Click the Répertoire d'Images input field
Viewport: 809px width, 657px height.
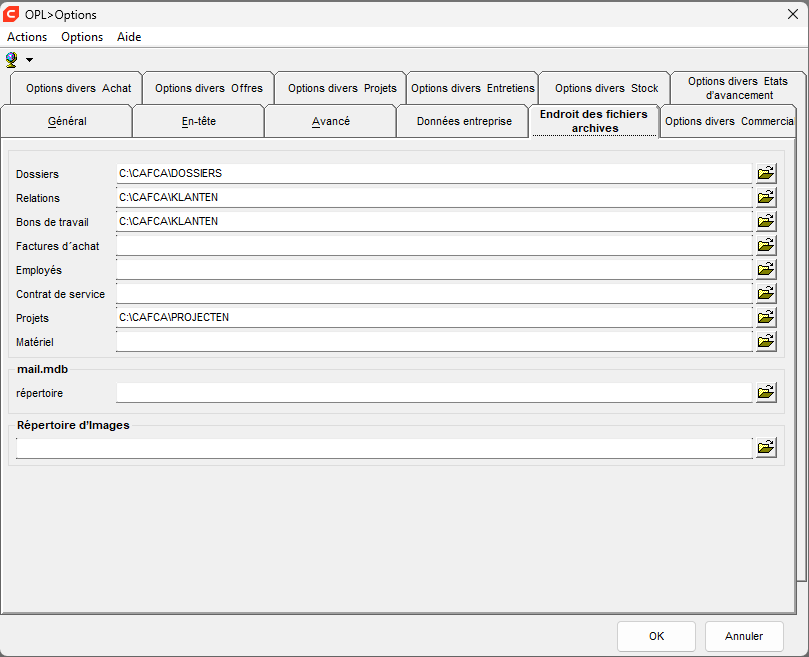pyautogui.click(x=384, y=448)
